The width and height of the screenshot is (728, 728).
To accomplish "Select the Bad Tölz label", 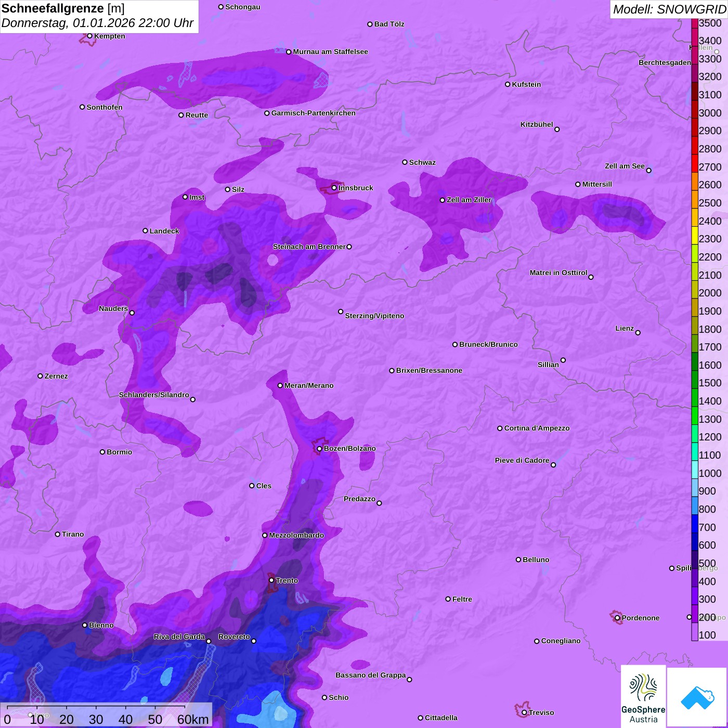I will [389, 24].
